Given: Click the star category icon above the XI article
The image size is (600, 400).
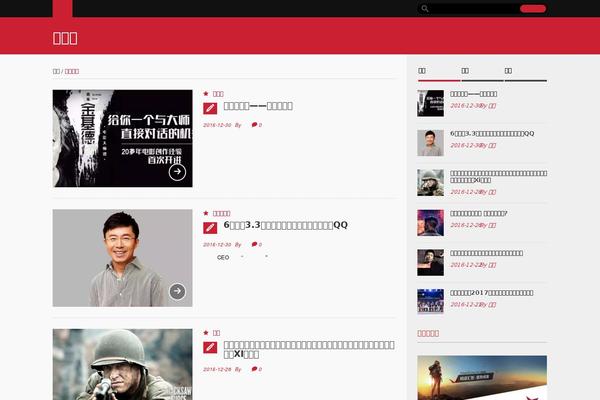Looking at the screenshot, I should click(206, 332).
